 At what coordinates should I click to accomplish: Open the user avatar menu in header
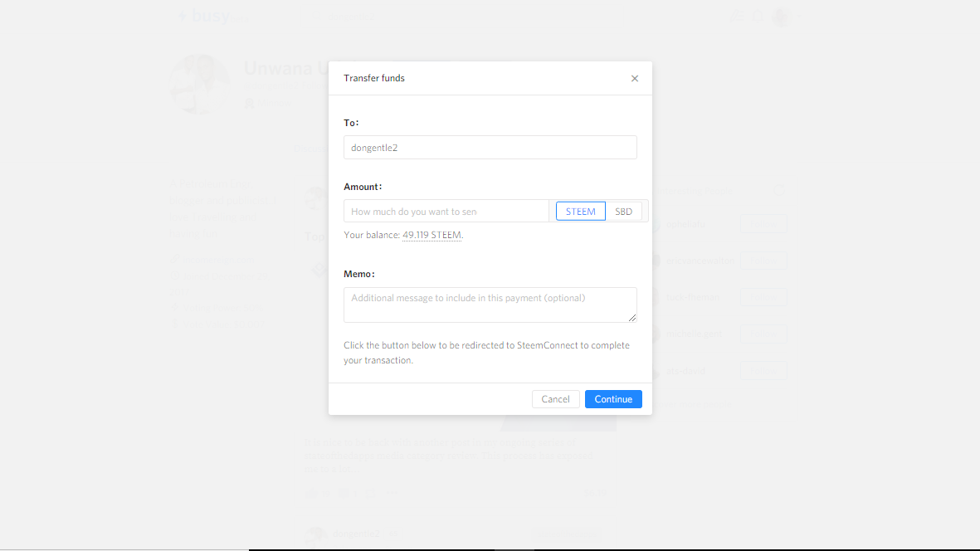point(780,16)
